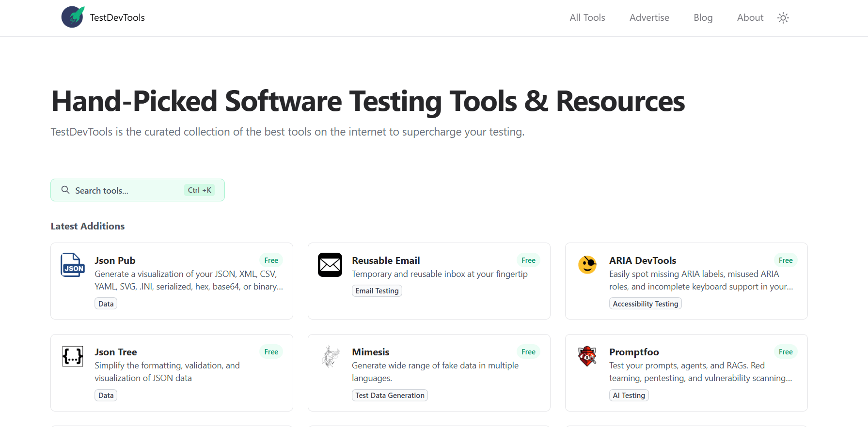Click the Accessibility Testing tag

(x=646, y=304)
